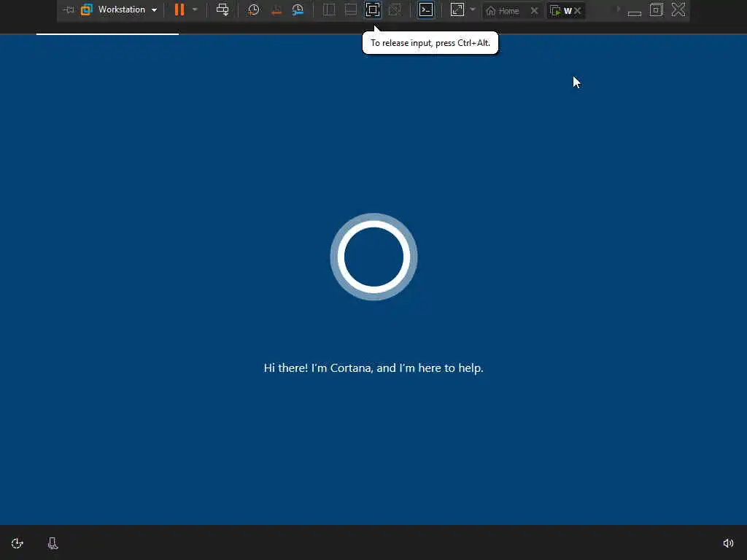Restore the VMware window size

pyautogui.click(x=656, y=9)
